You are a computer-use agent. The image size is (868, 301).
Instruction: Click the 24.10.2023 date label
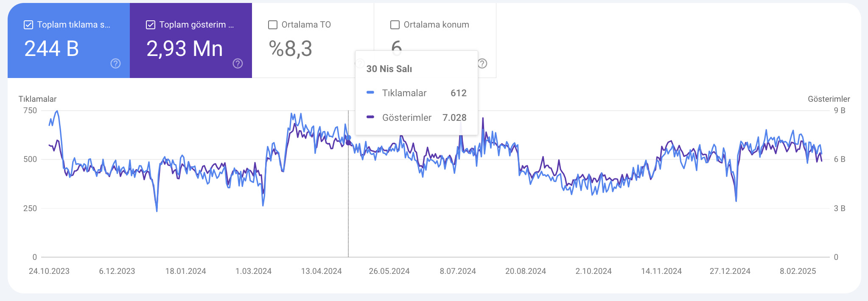(49, 271)
